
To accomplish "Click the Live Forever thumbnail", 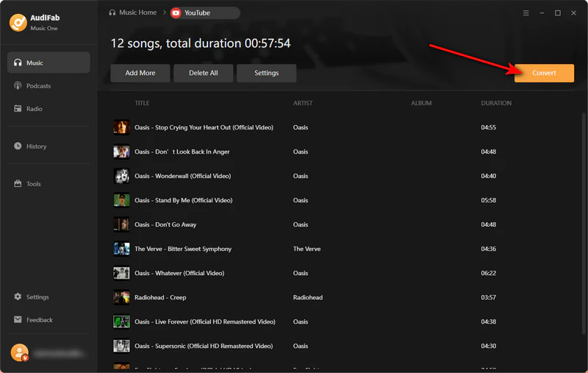I will point(121,322).
